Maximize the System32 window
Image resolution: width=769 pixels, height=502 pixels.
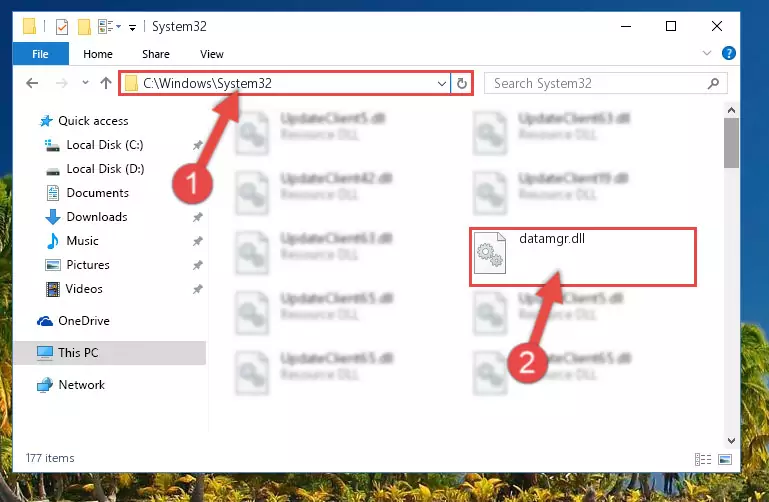click(671, 26)
